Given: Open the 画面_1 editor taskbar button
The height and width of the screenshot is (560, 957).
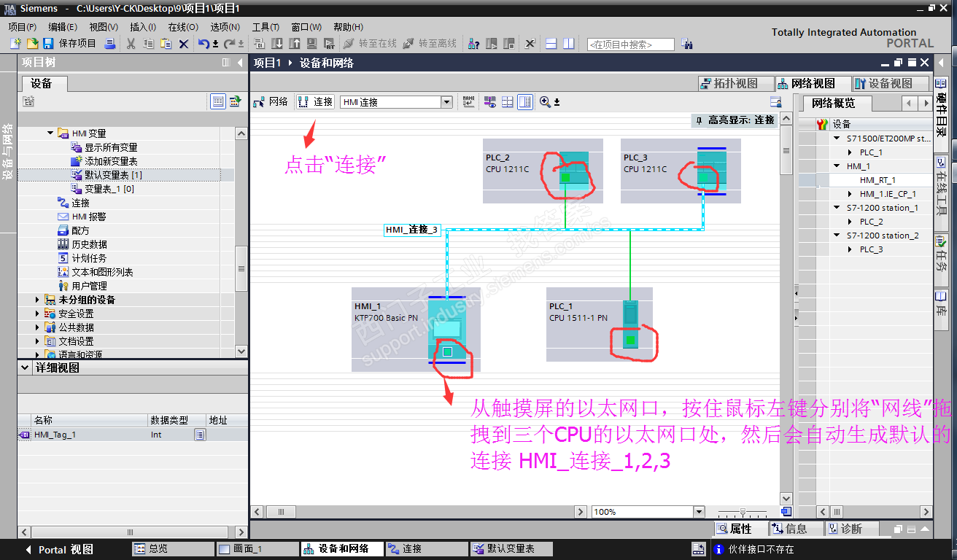Looking at the screenshot, I should tap(258, 549).
